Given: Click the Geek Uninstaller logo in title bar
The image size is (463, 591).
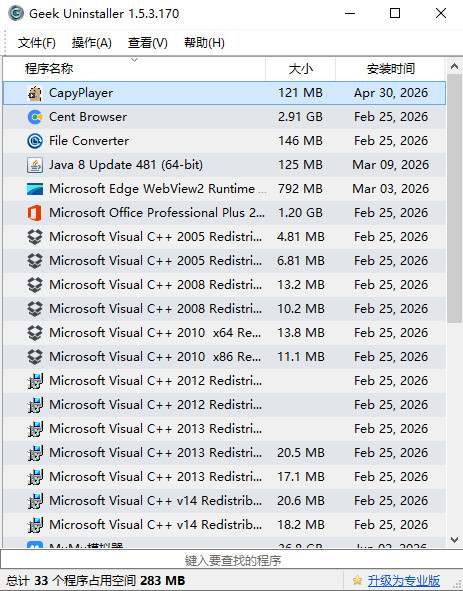Looking at the screenshot, I should pos(16,14).
